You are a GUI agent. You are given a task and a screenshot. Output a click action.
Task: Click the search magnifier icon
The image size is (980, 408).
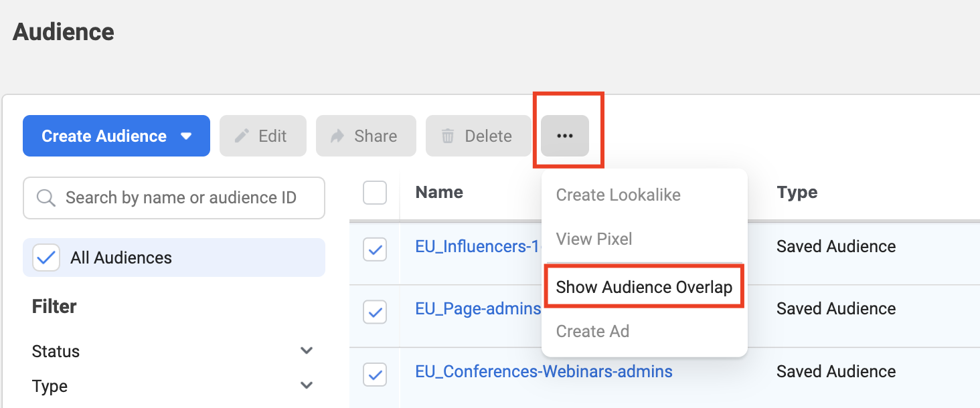pyautogui.click(x=46, y=198)
